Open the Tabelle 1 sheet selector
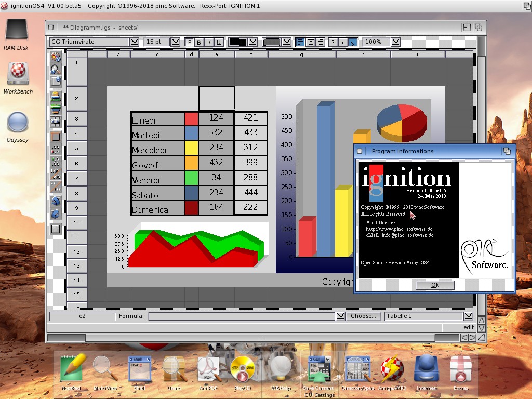The width and height of the screenshot is (532, 399). pyautogui.click(x=468, y=316)
